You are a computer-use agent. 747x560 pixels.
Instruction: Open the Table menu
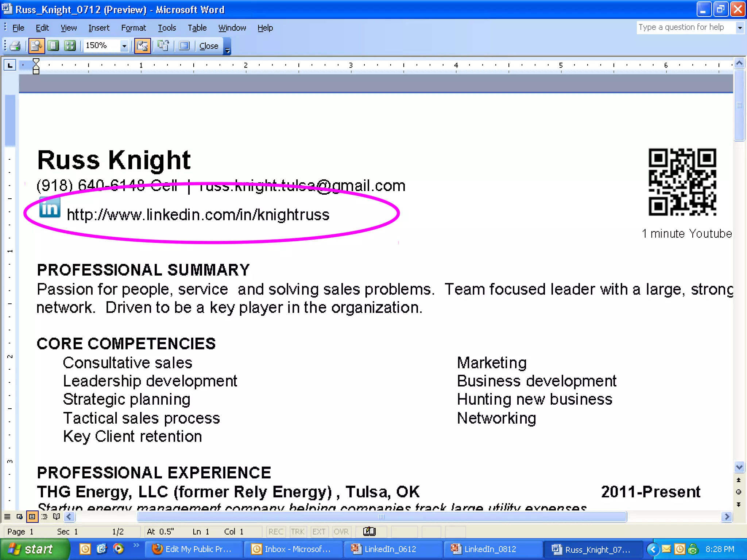click(197, 28)
